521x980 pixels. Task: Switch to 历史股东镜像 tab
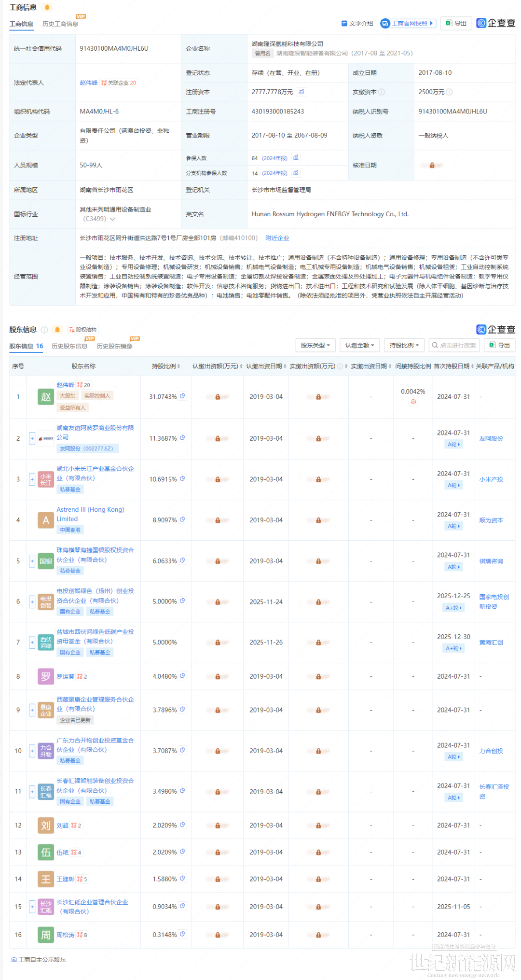point(114,346)
